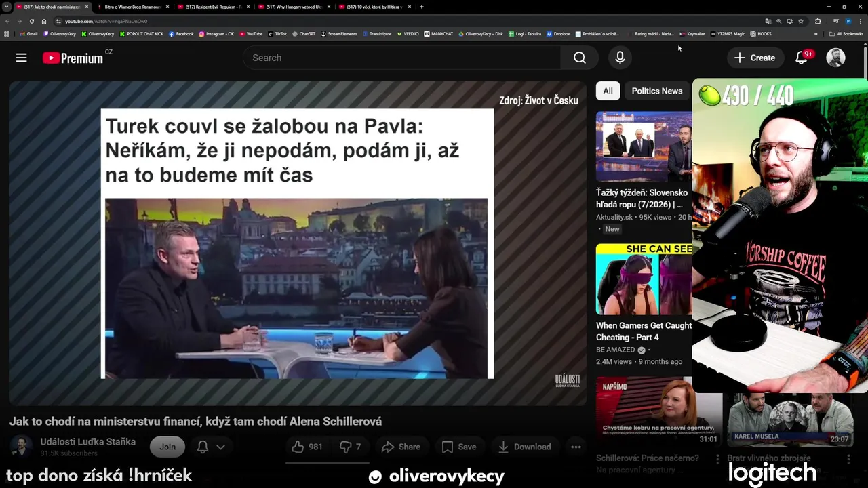868x488 pixels.
Task: Open the HOOKS bookmark
Action: (760, 33)
